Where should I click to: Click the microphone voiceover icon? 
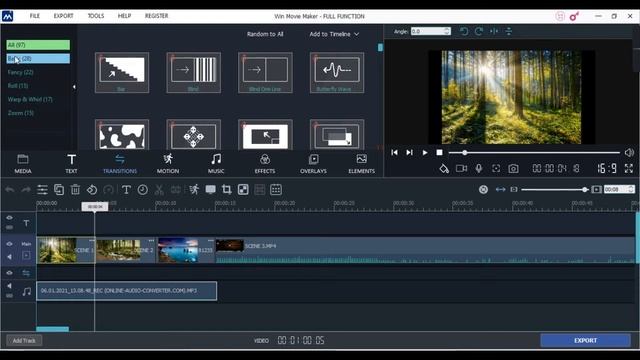(479, 168)
